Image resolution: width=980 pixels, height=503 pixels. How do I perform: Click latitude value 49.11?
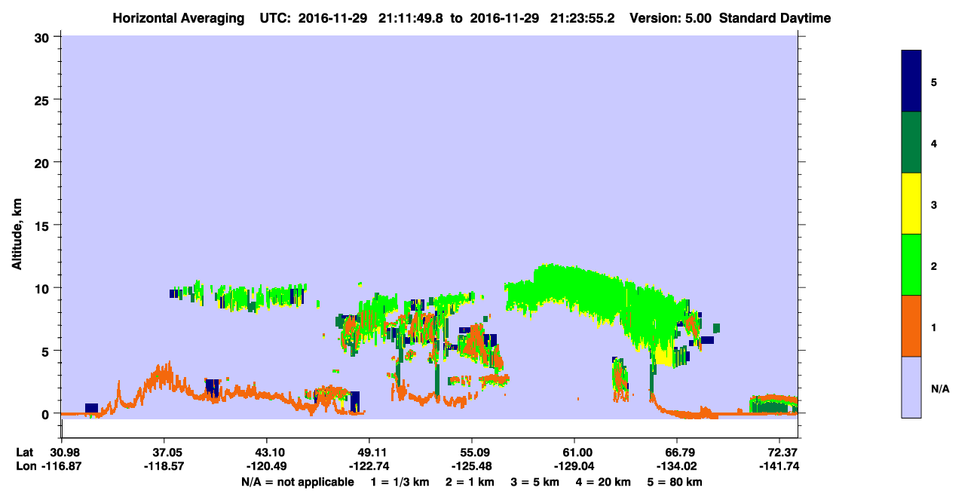[369, 452]
